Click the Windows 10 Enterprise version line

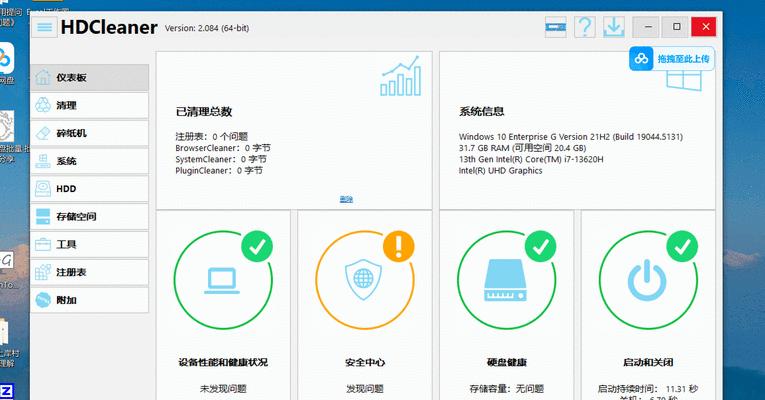pyautogui.click(x=571, y=137)
